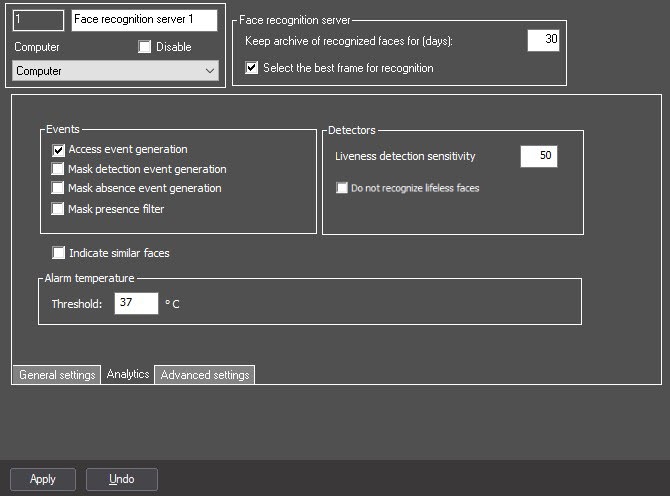Check the Mask presence filter option
Screen dimensions: 670x496
pyautogui.click(x=57, y=209)
